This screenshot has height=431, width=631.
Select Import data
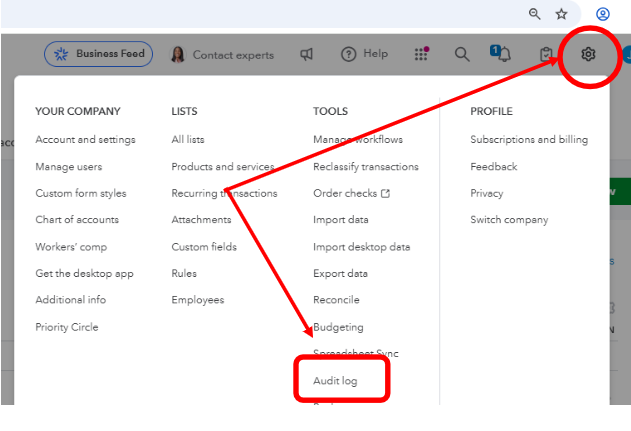[x=341, y=220]
